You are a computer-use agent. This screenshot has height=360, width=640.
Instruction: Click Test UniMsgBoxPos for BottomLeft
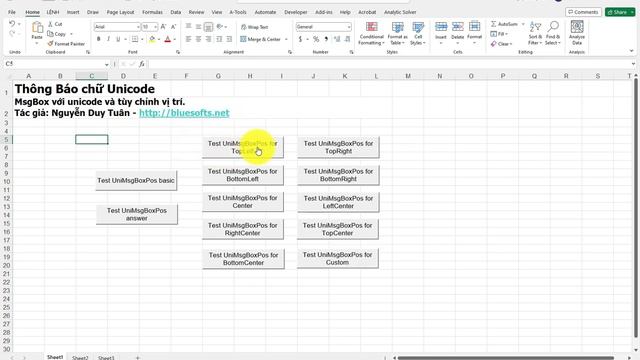tap(242, 175)
